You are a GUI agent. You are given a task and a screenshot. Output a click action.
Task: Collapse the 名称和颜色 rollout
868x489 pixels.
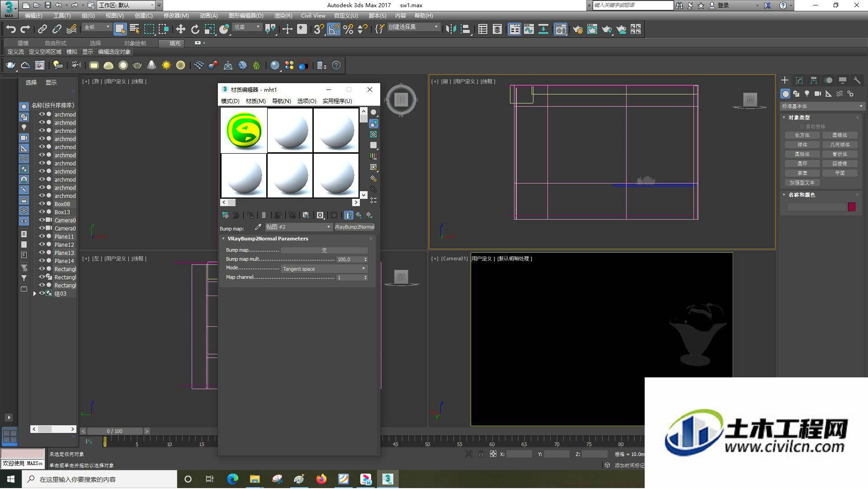(784, 195)
